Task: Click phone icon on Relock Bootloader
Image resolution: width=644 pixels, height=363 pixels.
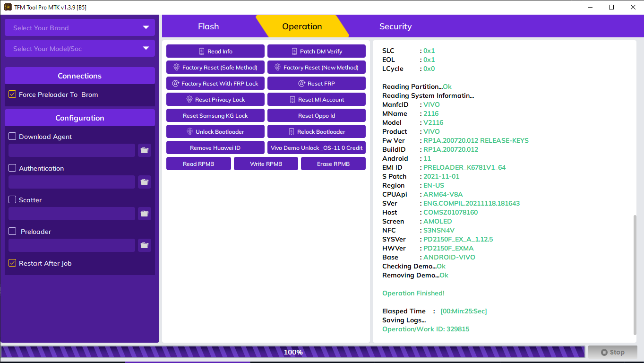Action: click(x=292, y=132)
